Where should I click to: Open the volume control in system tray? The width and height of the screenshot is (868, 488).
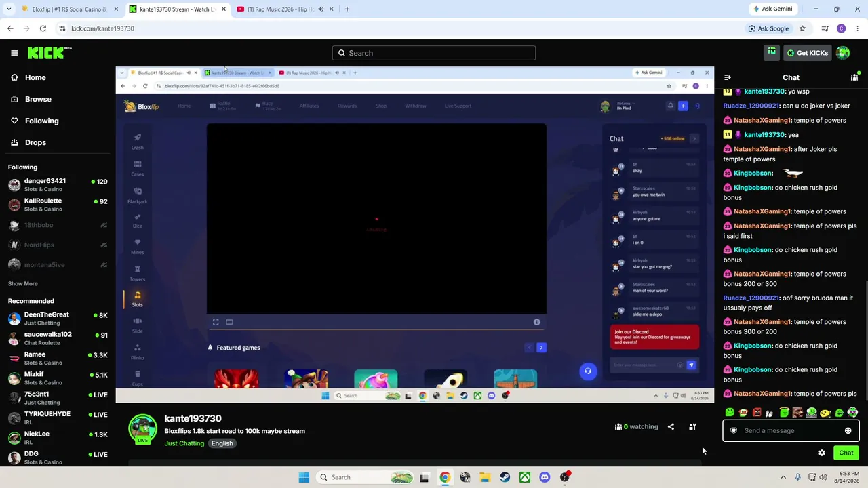[x=823, y=477]
